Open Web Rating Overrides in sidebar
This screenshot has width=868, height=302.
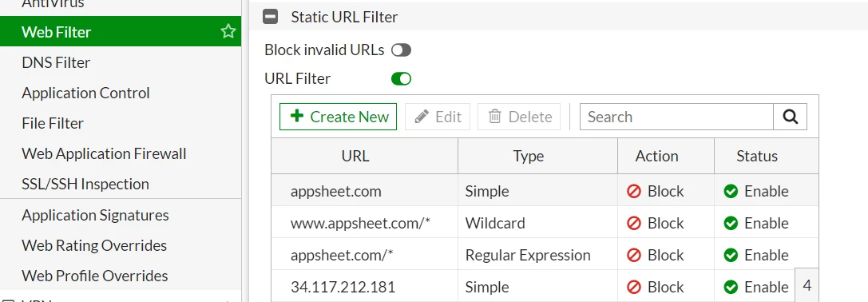coord(120,245)
